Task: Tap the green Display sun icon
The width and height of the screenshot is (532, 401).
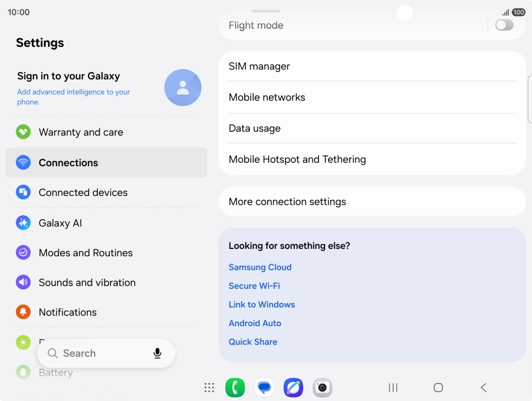Action: [23, 342]
